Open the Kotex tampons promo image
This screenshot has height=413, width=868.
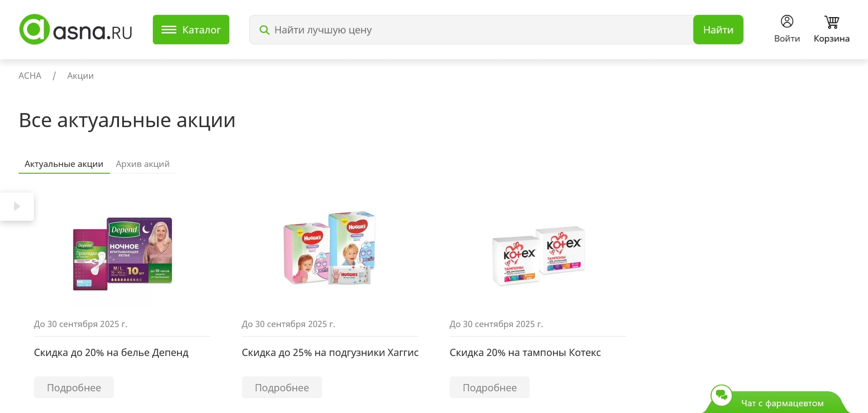(x=538, y=256)
